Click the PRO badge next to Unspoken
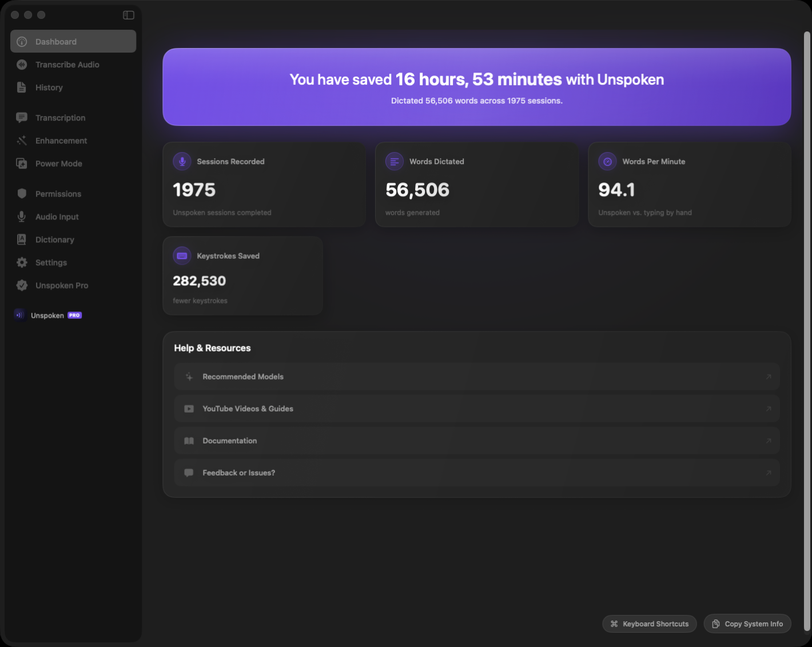812x647 pixels. tap(74, 315)
